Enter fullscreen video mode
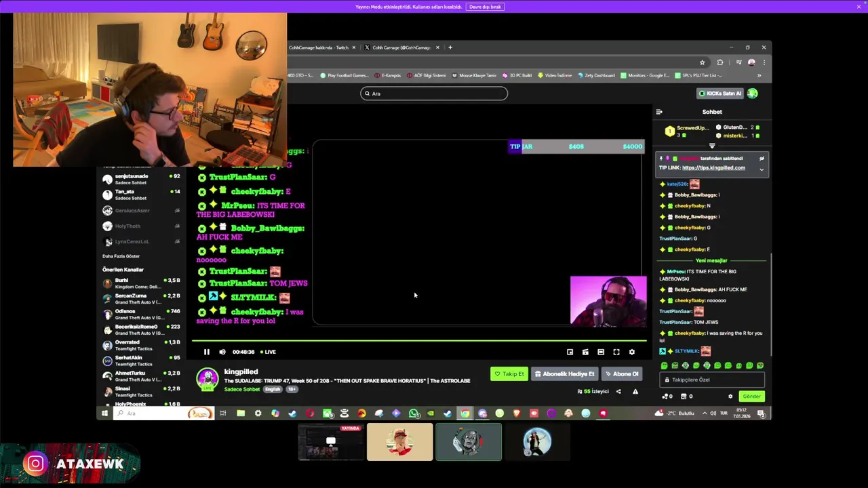 pyautogui.click(x=616, y=352)
